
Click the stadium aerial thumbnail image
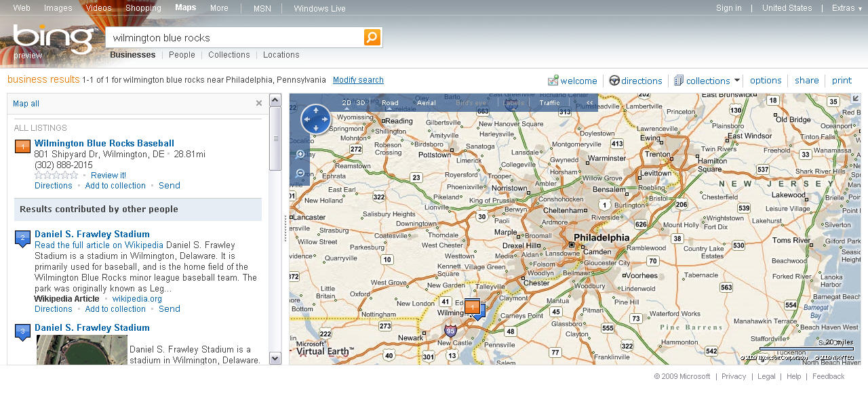coord(82,350)
